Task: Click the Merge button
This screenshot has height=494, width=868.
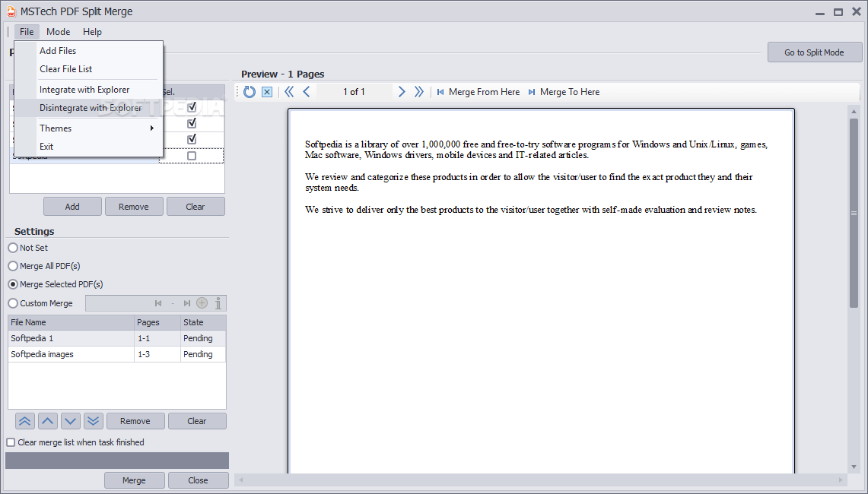Action: click(135, 480)
